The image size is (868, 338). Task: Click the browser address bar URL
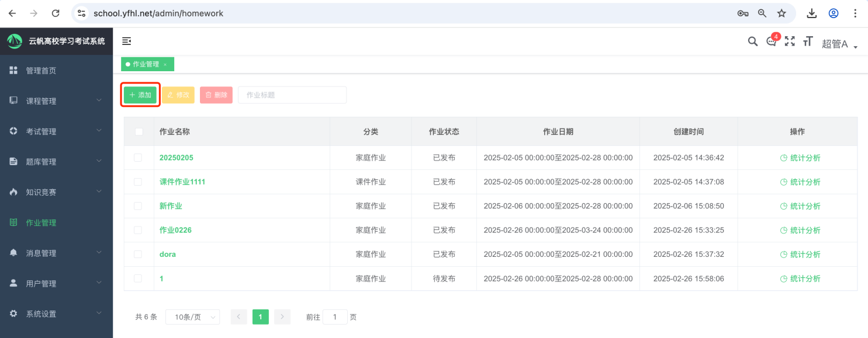158,13
